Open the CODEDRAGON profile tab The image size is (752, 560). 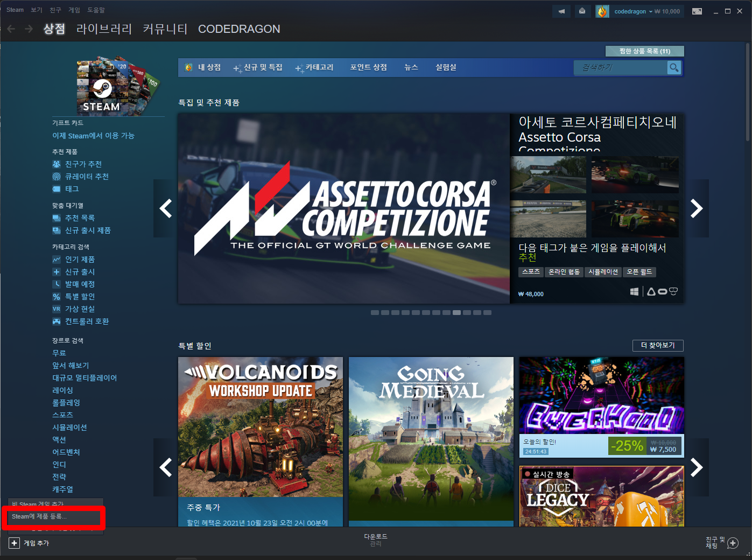239,29
